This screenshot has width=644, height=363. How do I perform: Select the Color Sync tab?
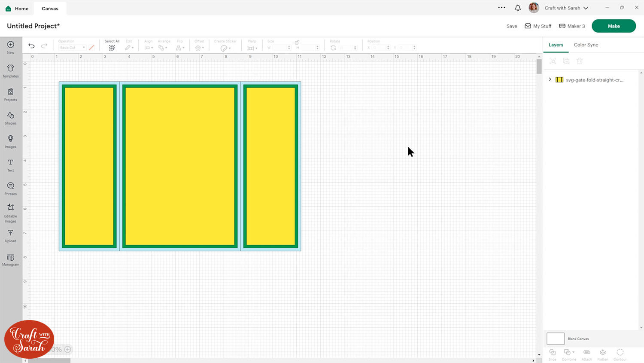coord(586,45)
